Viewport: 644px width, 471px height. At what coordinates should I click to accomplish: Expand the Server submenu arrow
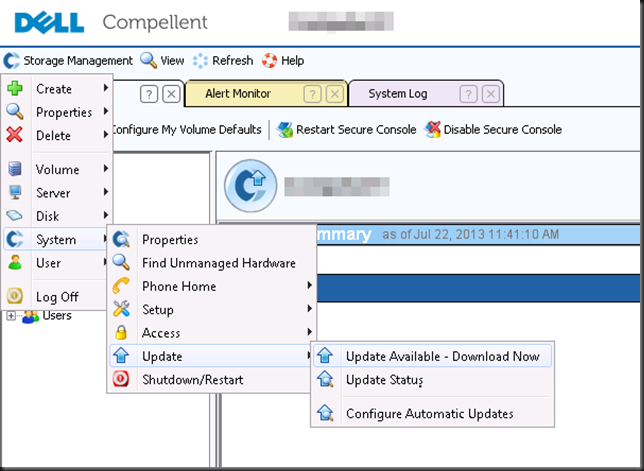pyautogui.click(x=106, y=191)
